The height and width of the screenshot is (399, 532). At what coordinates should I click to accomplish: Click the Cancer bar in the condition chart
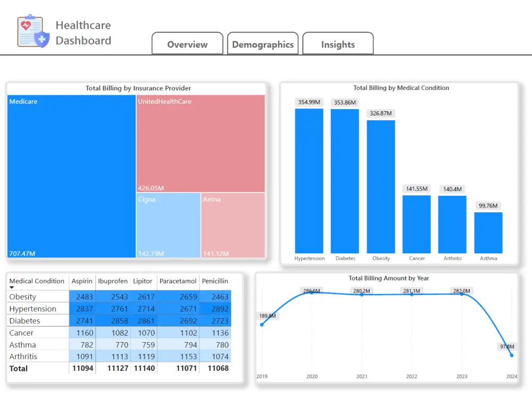coord(417,223)
